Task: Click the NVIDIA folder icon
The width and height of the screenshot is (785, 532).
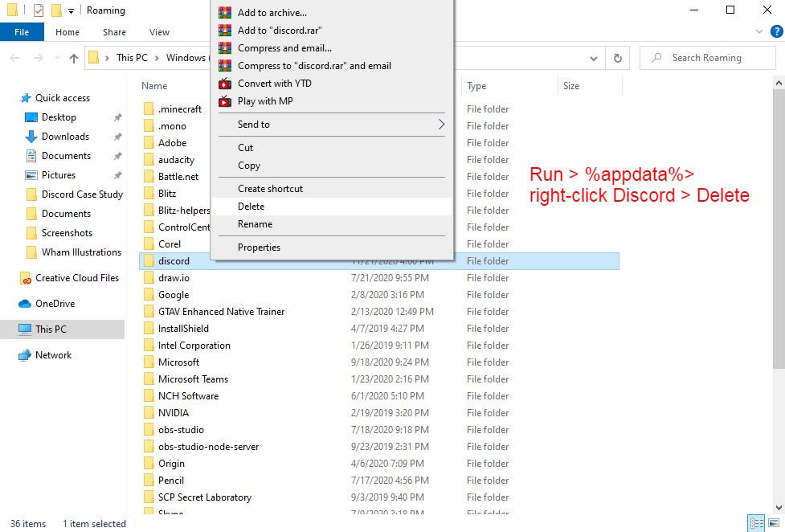Action: pyautogui.click(x=149, y=413)
